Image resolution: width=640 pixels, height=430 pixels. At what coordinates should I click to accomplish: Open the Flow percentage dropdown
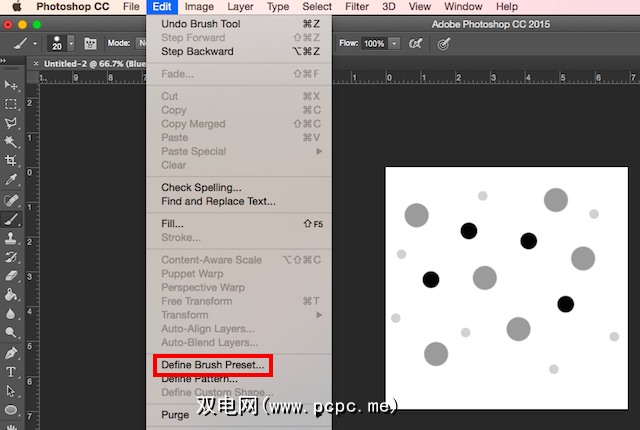click(394, 44)
